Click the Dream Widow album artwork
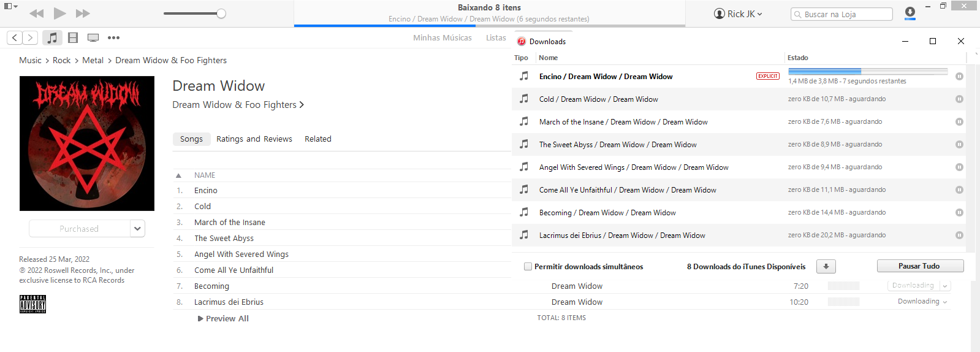This screenshot has height=352, width=980. 87,143
